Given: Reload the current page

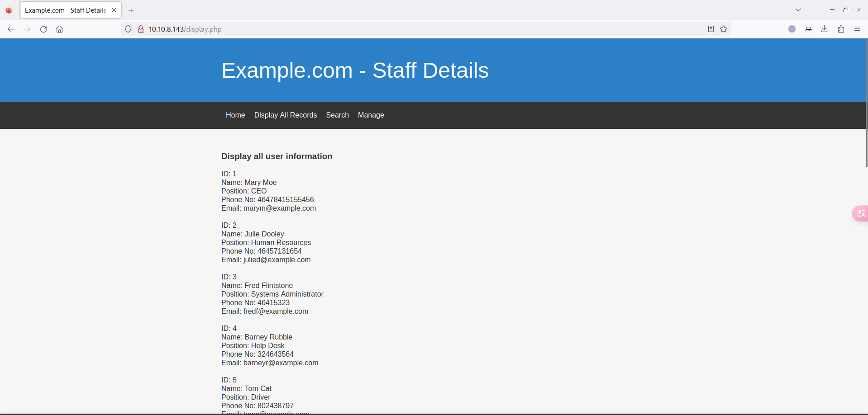Looking at the screenshot, I should [x=43, y=29].
